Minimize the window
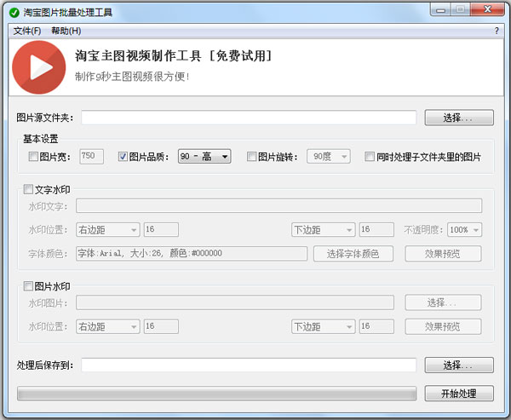 (437, 12)
